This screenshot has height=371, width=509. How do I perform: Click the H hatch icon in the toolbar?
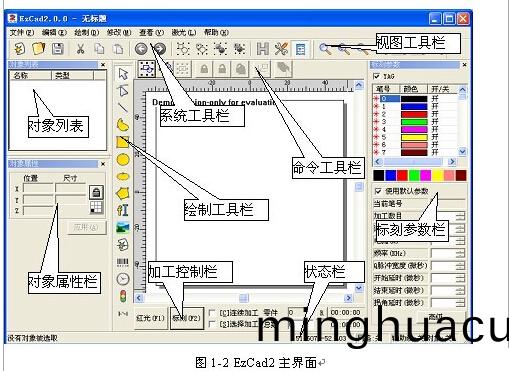pos(263,49)
